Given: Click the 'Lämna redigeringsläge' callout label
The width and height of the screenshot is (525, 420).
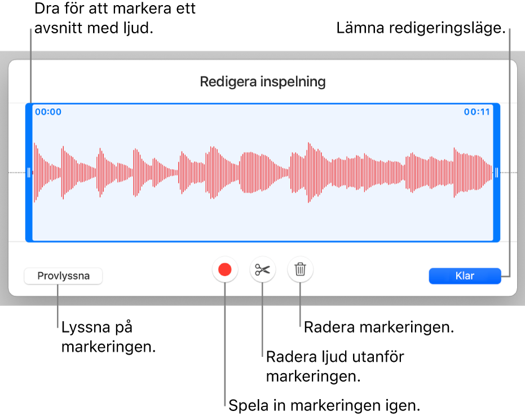Looking at the screenshot, I should 421,28.
